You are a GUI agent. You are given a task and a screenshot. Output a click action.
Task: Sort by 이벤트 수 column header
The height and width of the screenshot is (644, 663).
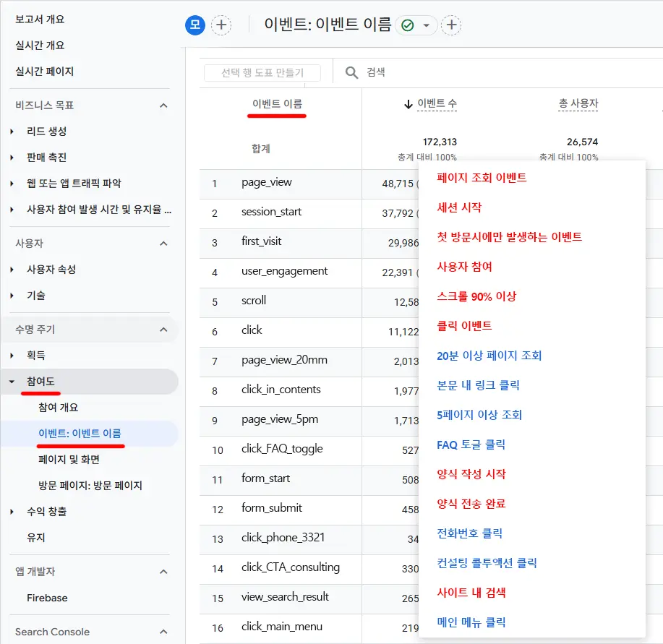[x=437, y=103]
